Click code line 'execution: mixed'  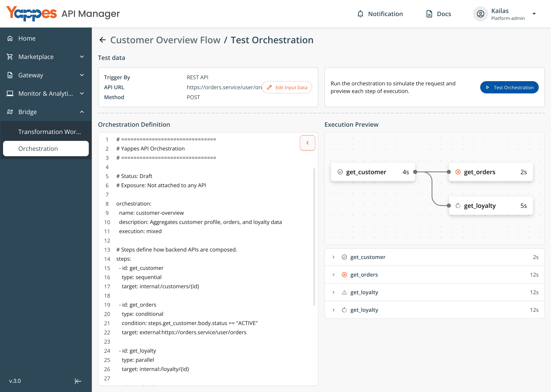pos(140,231)
